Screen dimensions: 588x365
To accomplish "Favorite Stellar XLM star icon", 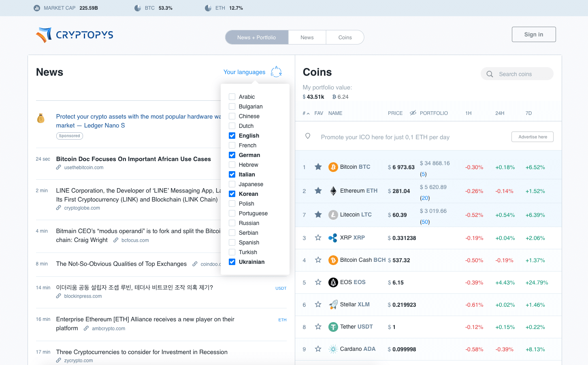I will point(318,304).
